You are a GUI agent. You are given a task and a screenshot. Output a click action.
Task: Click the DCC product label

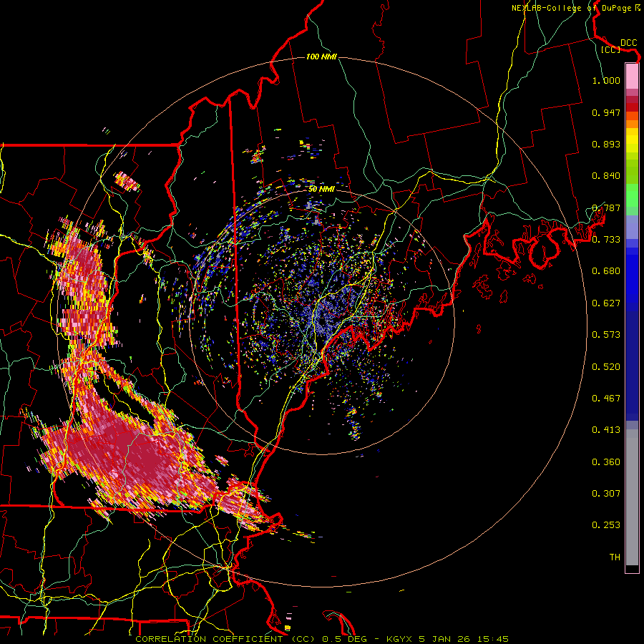click(x=628, y=43)
